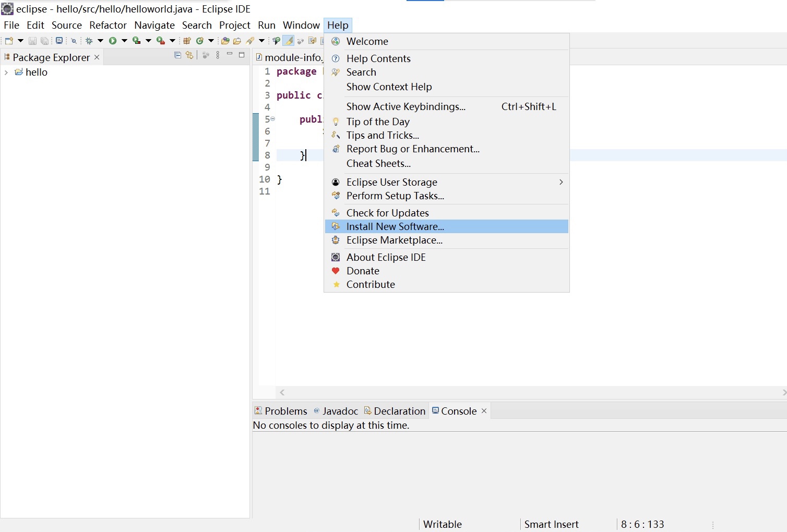Select the module-info editor tab

point(289,57)
